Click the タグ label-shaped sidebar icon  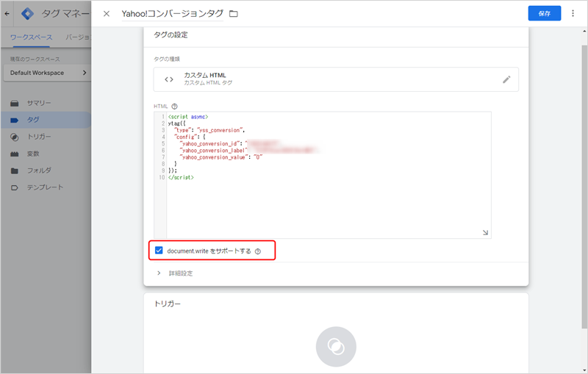15,121
